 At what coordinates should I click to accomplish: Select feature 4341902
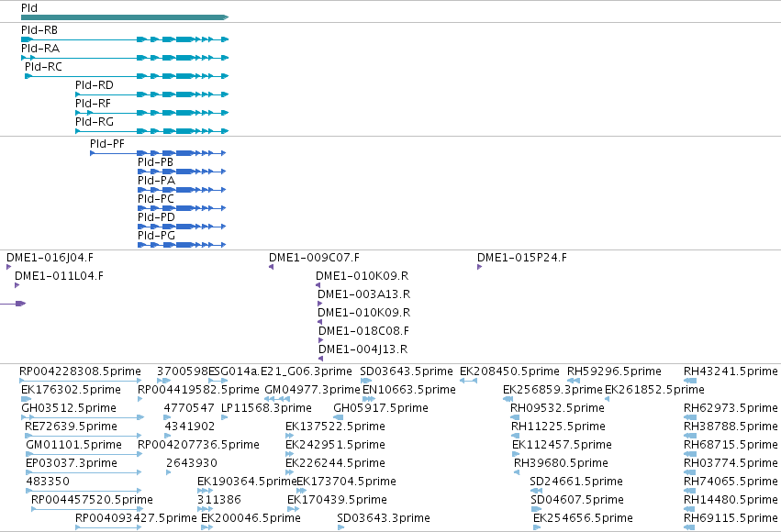click(x=167, y=436)
